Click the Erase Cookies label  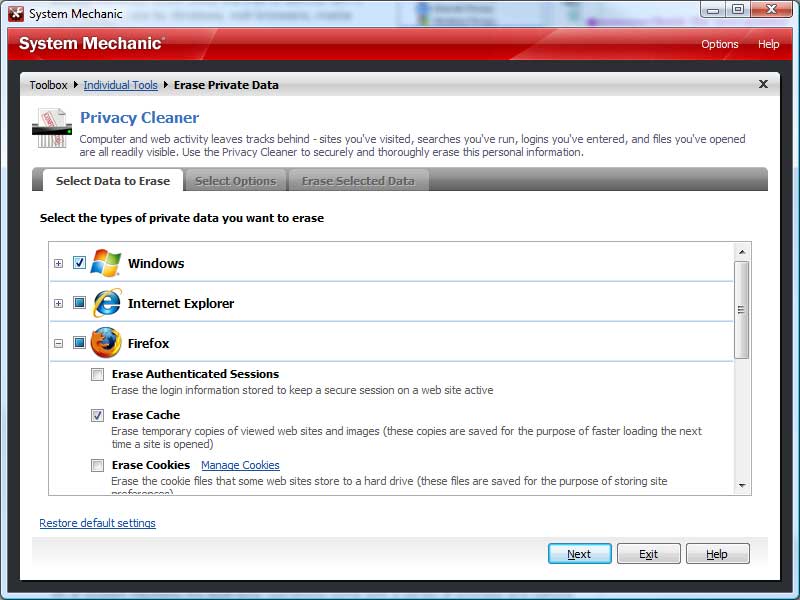151,465
